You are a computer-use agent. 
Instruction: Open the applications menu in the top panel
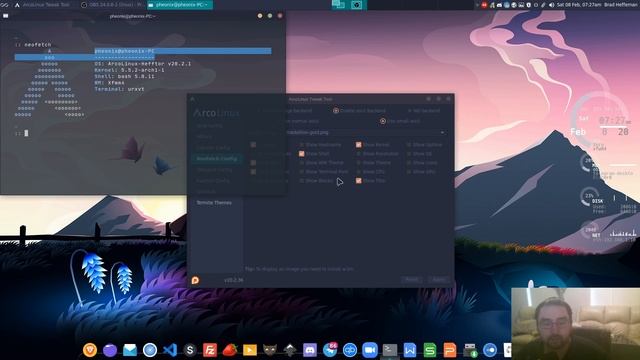[5, 4]
